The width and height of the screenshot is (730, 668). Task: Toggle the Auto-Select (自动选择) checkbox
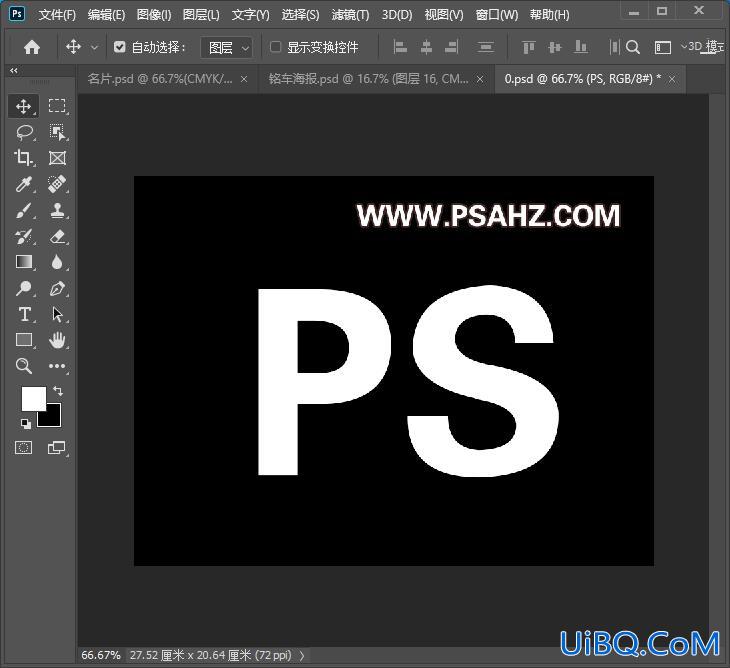tap(120, 47)
